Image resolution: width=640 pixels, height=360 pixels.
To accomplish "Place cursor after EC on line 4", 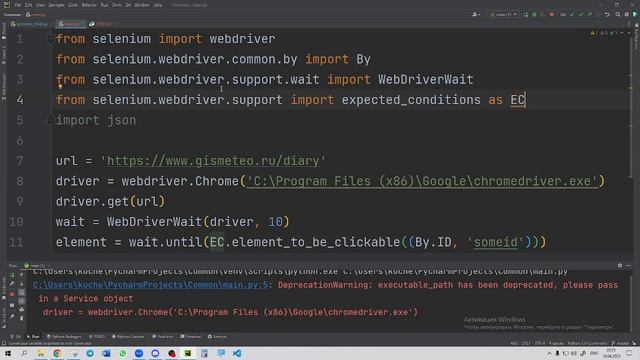I will click(x=526, y=100).
